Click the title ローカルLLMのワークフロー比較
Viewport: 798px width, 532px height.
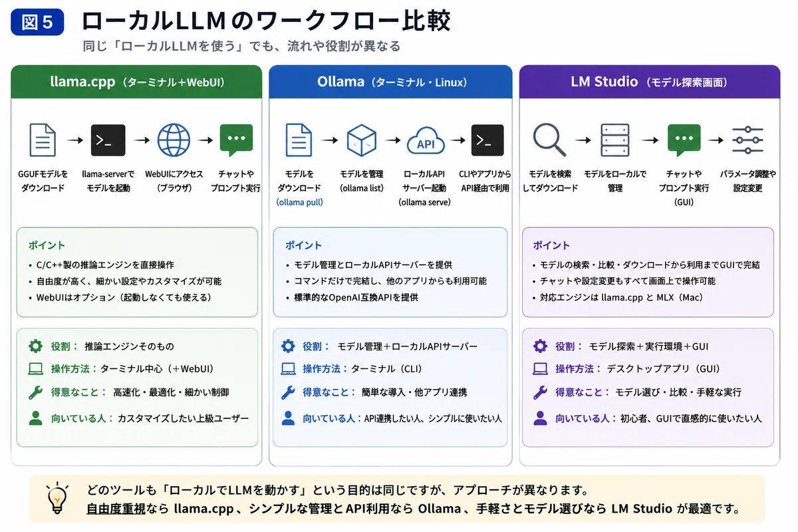point(266,21)
